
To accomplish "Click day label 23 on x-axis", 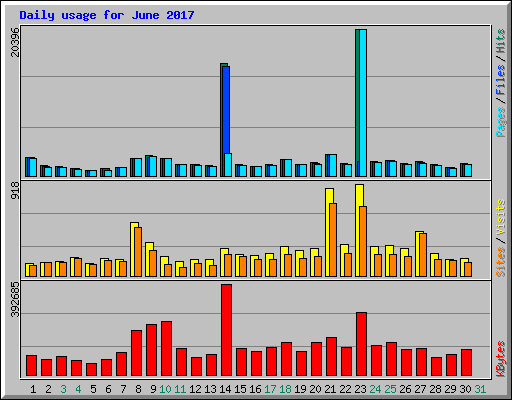I will 360,389.
